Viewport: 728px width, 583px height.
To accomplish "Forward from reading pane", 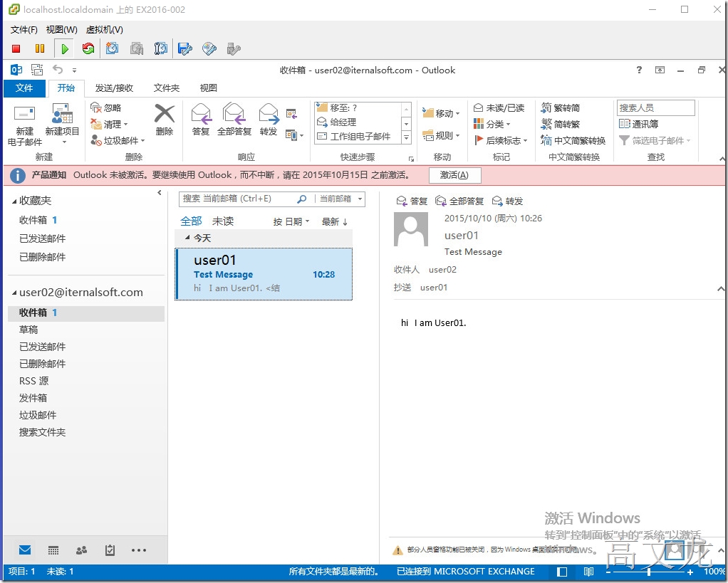I will 507,201.
